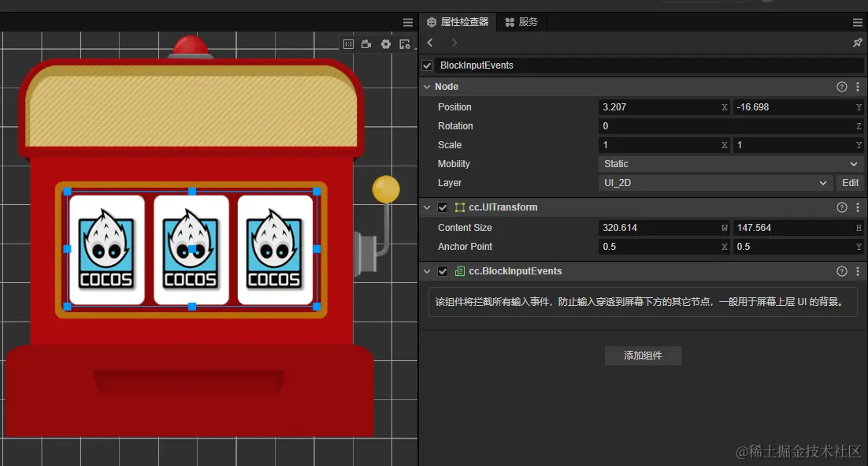Open help for cc.UITransform component
868x466 pixels.
[841, 207]
